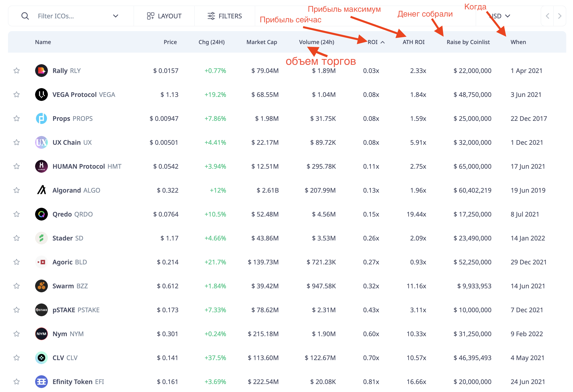The width and height of the screenshot is (573, 392).
Task: Sort by ATH ROI column
Action: coord(414,42)
